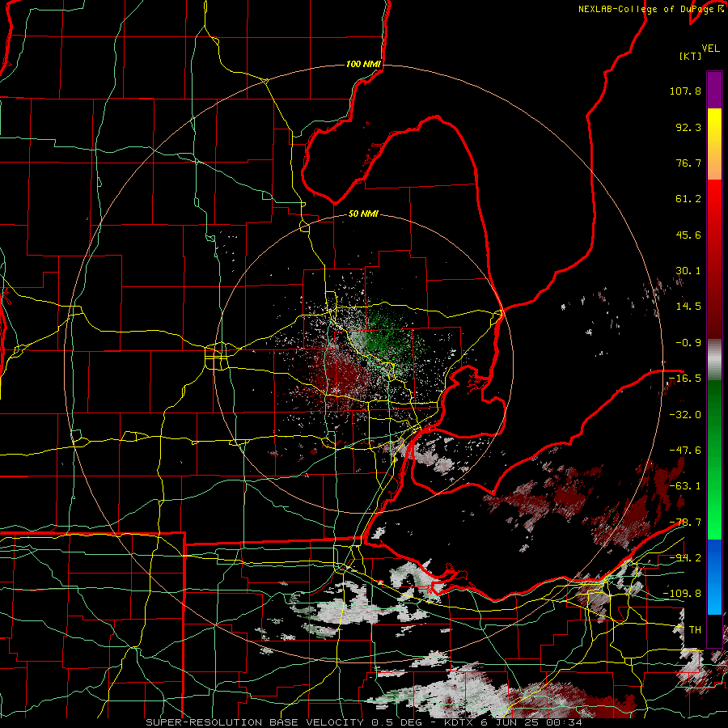Screen dimensions: 728x728
Task: Select the 30.1 velocity scale value
Action: (688, 271)
